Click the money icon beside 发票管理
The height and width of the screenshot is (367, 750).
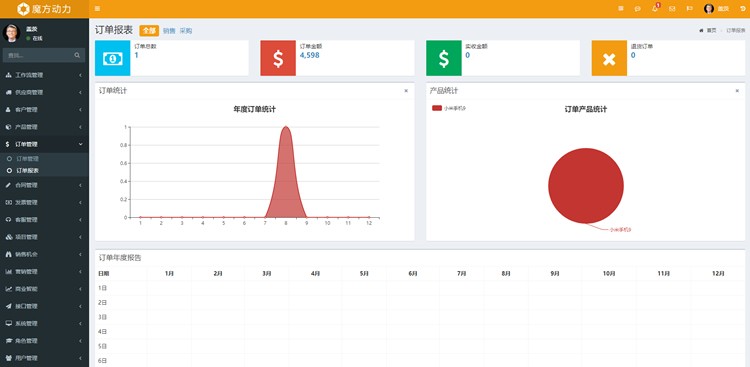coord(8,202)
